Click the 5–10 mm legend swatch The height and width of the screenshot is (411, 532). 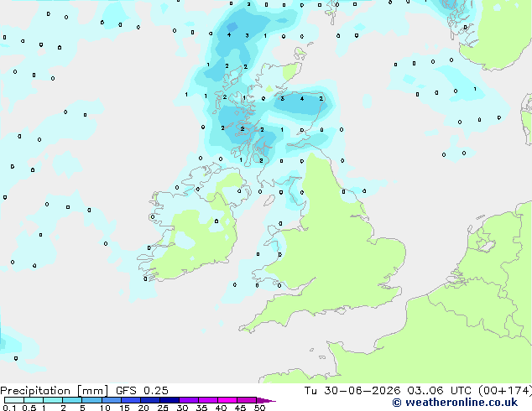point(91,400)
